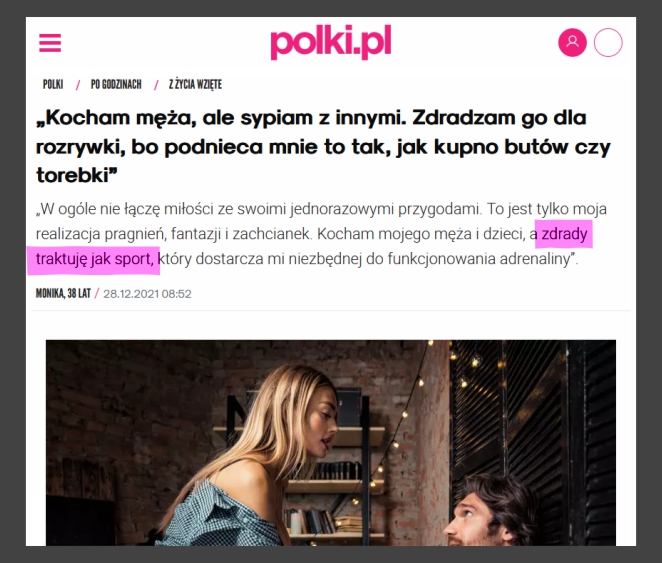The width and height of the screenshot is (662, 563).
Task: Click the article headline "Kocham męża"
Action: [323, 146]
